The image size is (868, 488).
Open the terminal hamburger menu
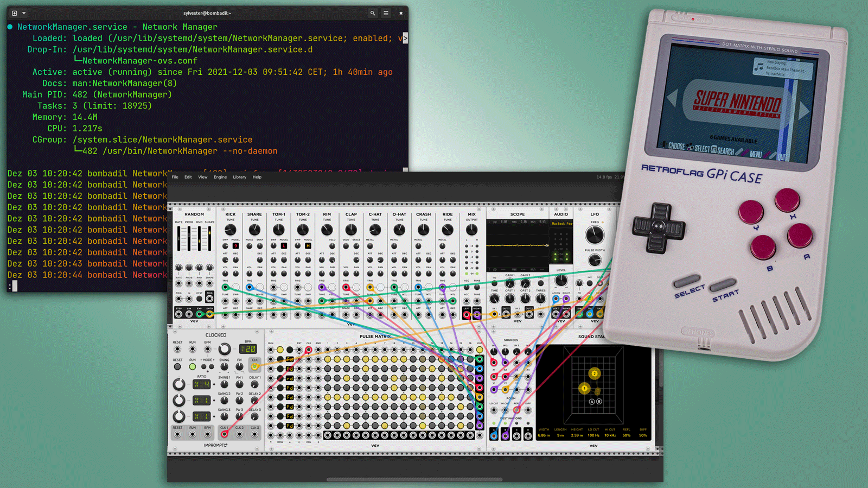[386, 13]
